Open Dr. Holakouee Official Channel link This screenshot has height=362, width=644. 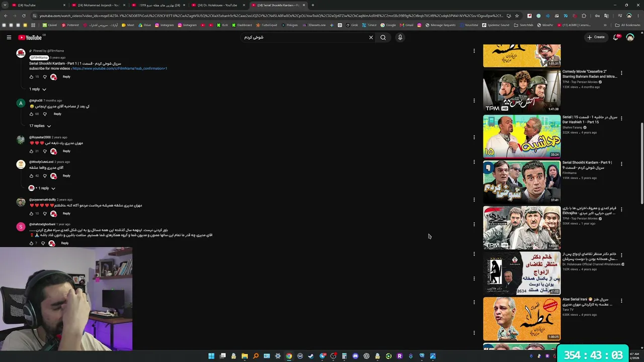coord(591,264)
